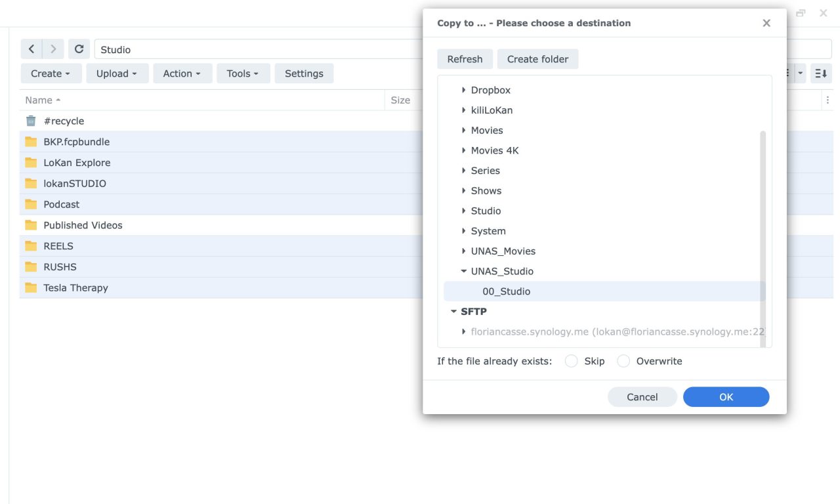
Task: Go forward with the right arrow button
Action: 53,49
